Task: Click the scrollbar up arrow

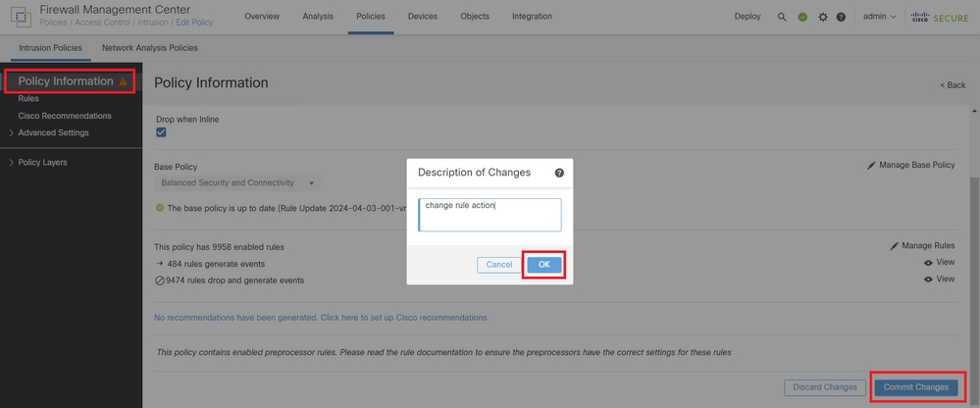Action: (974, 110)
